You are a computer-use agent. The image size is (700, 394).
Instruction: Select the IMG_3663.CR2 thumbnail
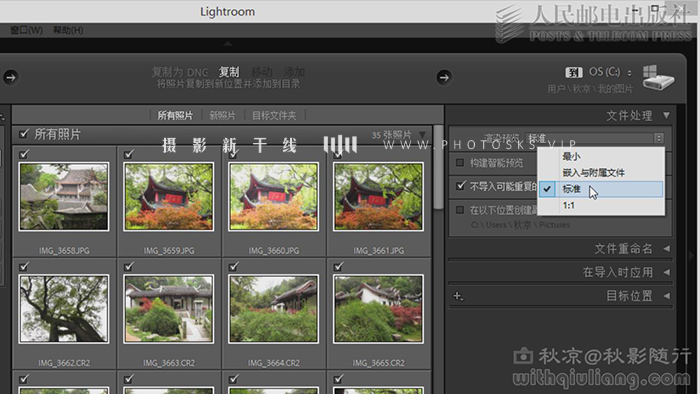click(169, 309)
